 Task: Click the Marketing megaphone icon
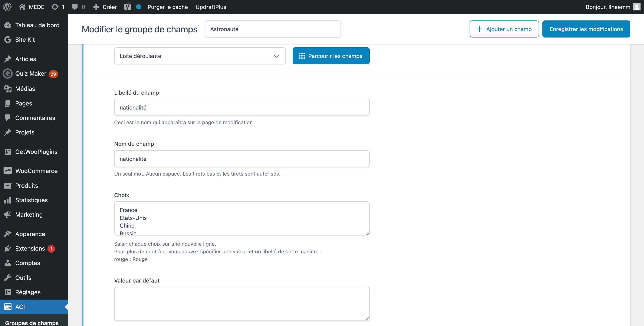[x=8, y=214]
